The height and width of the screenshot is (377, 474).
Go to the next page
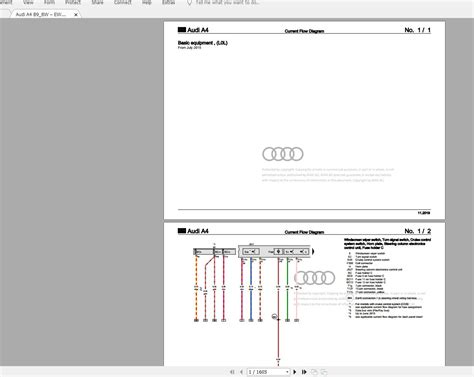point(294,372)
